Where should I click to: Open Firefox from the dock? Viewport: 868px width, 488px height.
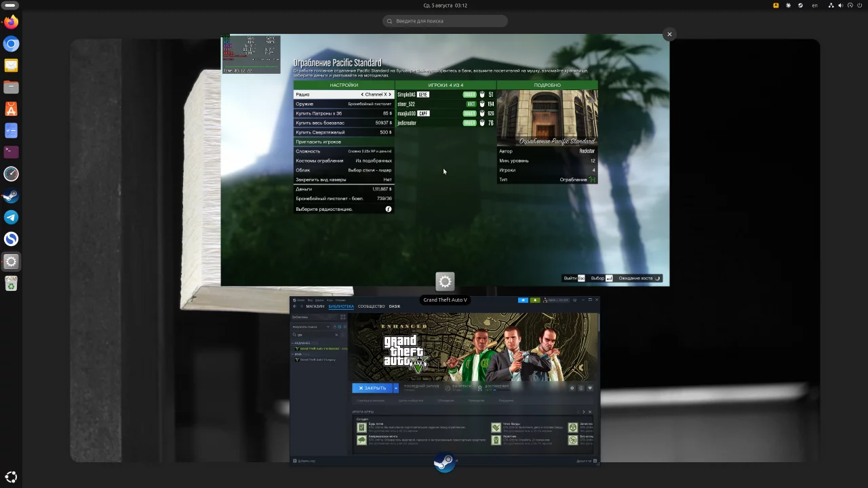click(x=11, y=22)
